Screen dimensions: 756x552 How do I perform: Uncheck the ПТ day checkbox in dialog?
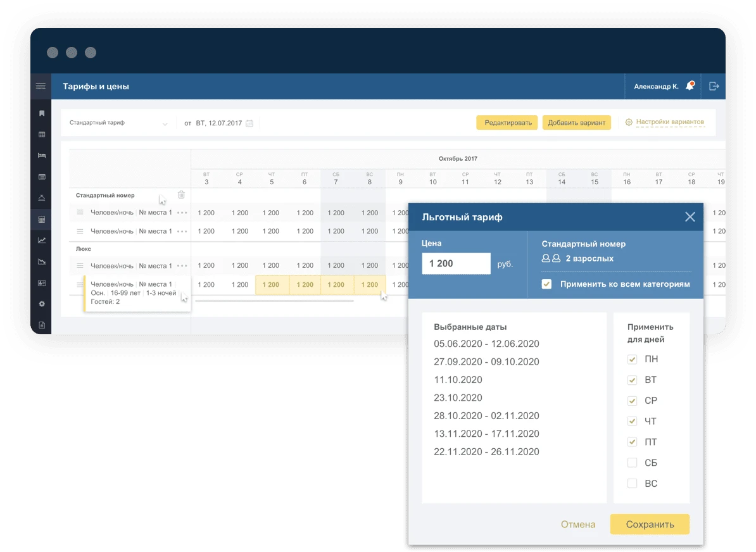[x=632, y=442]
